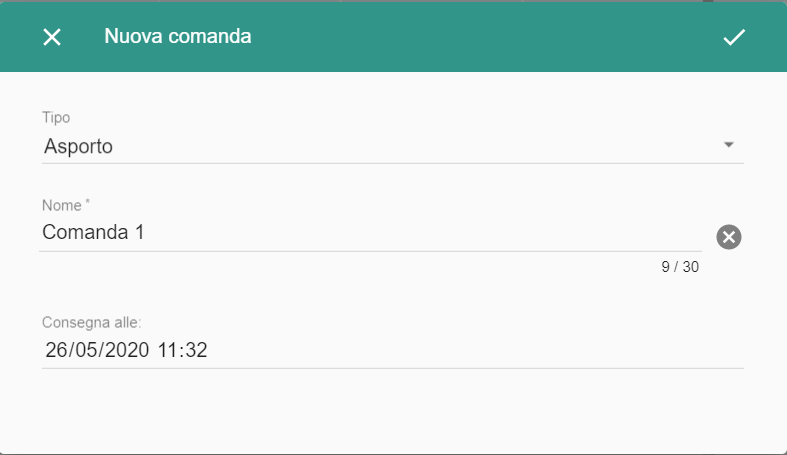Close the Nuova comanda dialog with X
787x455 pixels.
click(x=52, y=37)
